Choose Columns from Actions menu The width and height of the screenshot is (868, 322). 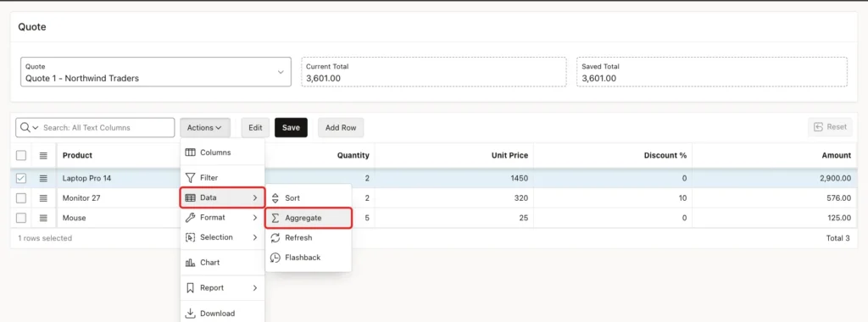click(223, 153)
